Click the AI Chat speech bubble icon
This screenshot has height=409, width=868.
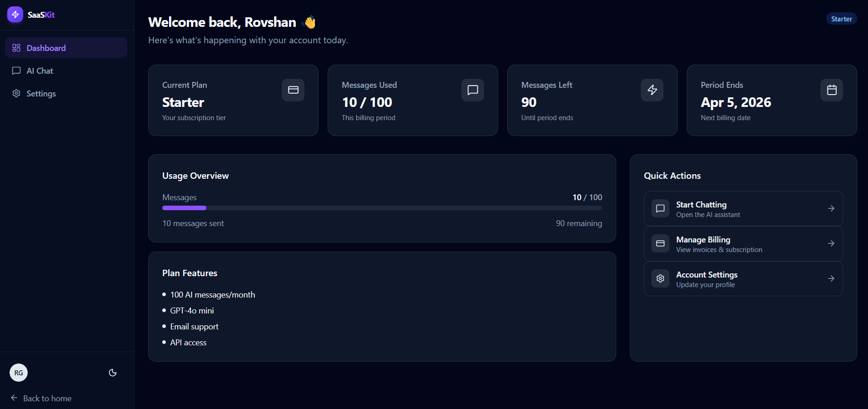point(16,71)
